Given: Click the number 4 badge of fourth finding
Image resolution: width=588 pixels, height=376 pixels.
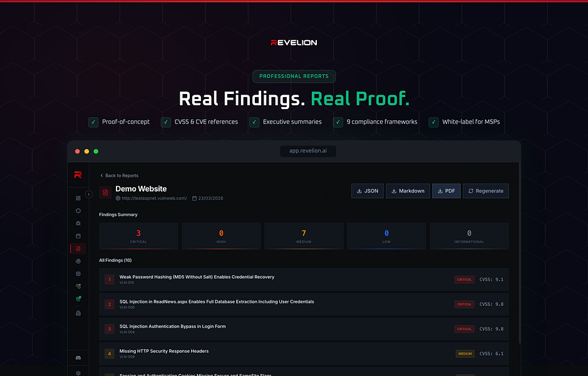Looking at the screenshot, I should click(x=110, y=353).
